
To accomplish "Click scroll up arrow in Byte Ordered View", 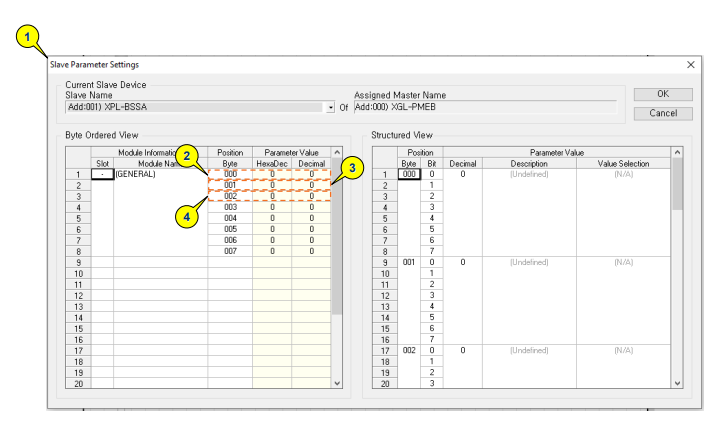I will (337, 152).
